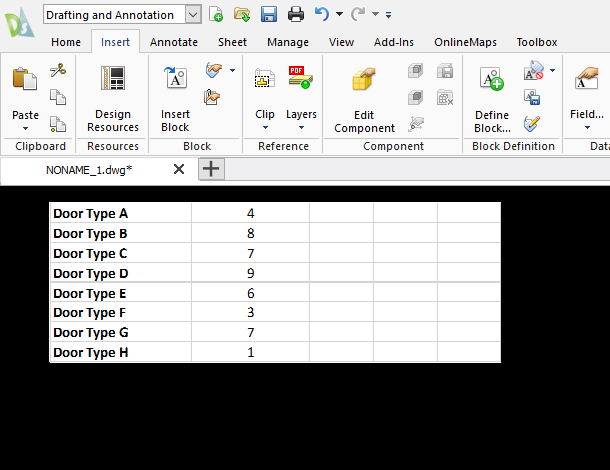Click the Edit Component icon
The image size is (610, 470).
[x=364, y=79]
